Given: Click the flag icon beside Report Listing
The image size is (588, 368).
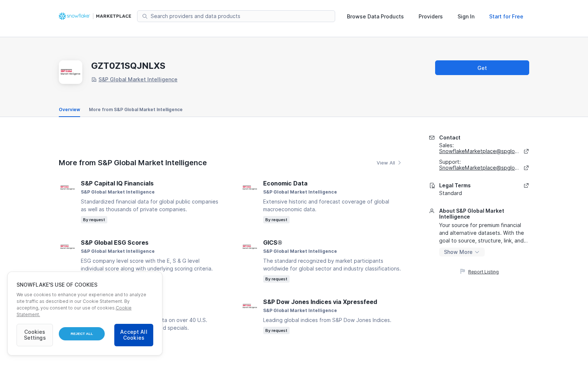Looking at the screenshot, I should tap(463, 272).
